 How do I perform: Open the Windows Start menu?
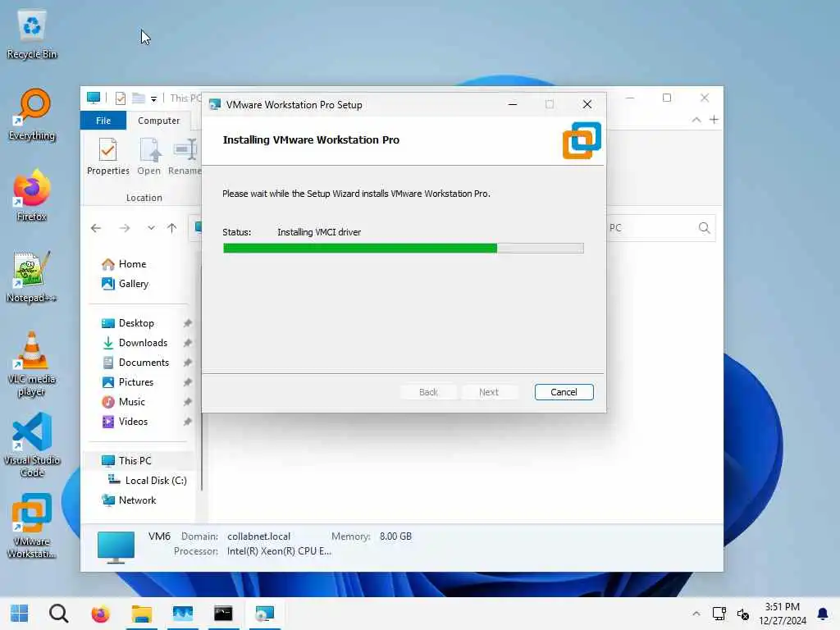(20, 614)
